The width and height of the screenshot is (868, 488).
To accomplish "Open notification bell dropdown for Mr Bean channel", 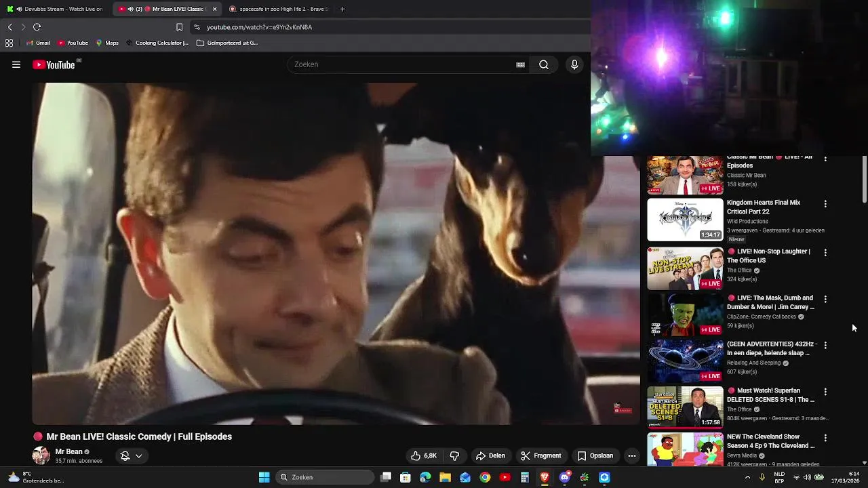I will (x=131, y=455).
